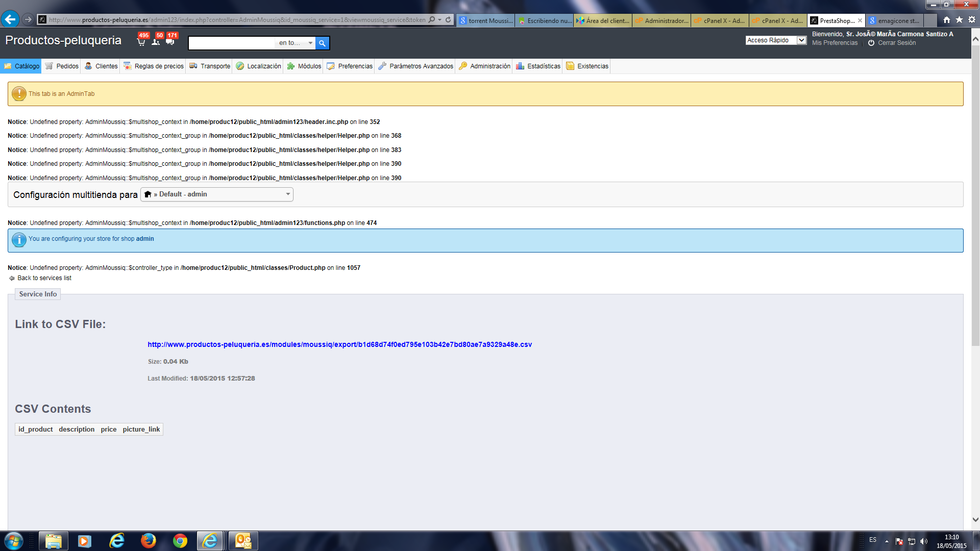
Task: Click Cerrar Sesión to log out
Action: (896, 43)
